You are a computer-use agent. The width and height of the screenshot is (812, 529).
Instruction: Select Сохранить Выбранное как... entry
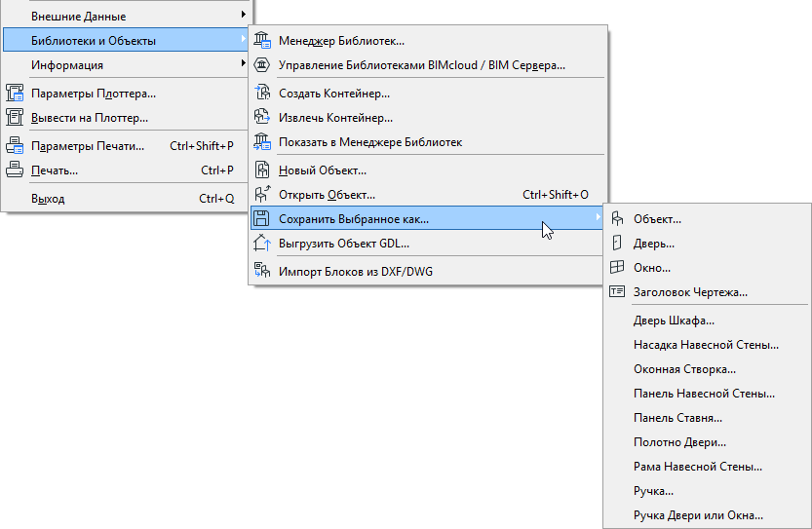click(x=427, y=218)
